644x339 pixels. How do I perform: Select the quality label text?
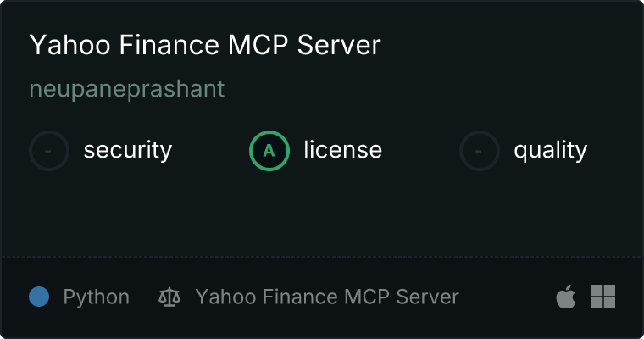[x=550, y=151]
